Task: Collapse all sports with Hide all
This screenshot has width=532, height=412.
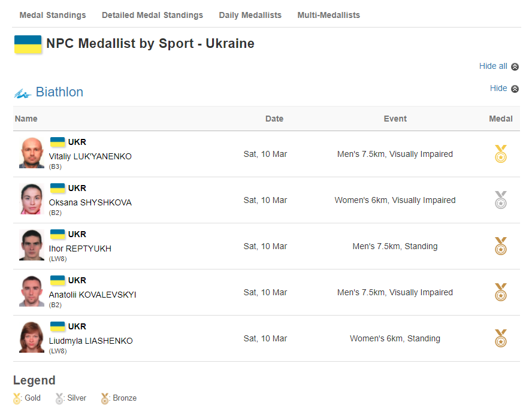Action: pyautogui.click(x=493, y=66)
